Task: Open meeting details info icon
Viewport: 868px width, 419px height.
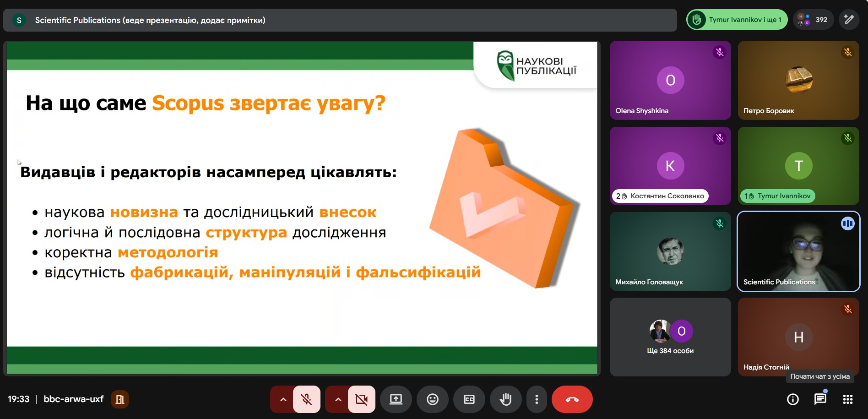Action: [792, 399]
